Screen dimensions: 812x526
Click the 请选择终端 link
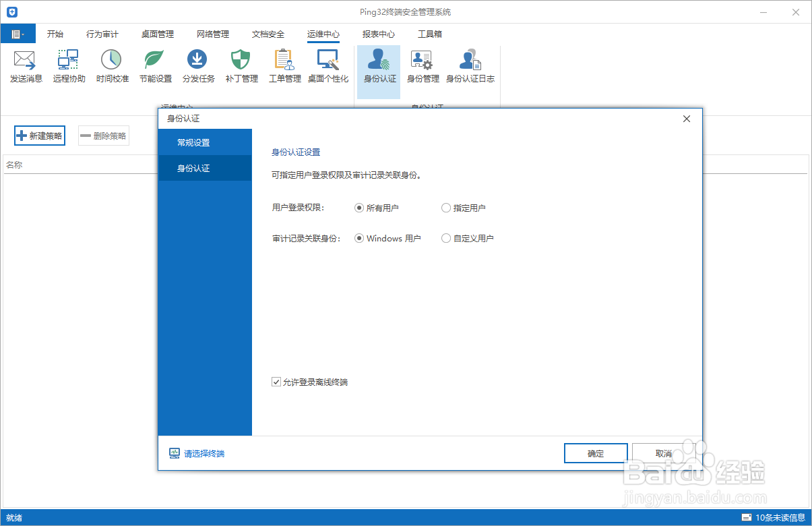click(204, 454)
